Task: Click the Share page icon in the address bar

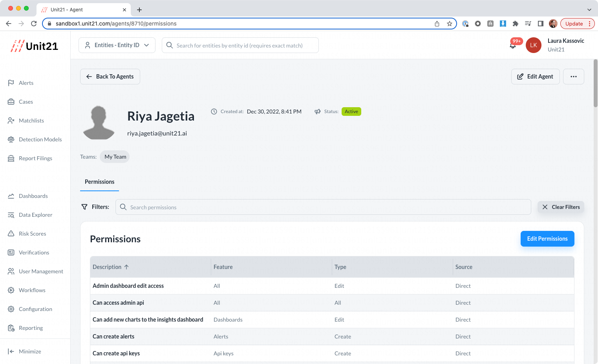Action: tap(437, 24)
